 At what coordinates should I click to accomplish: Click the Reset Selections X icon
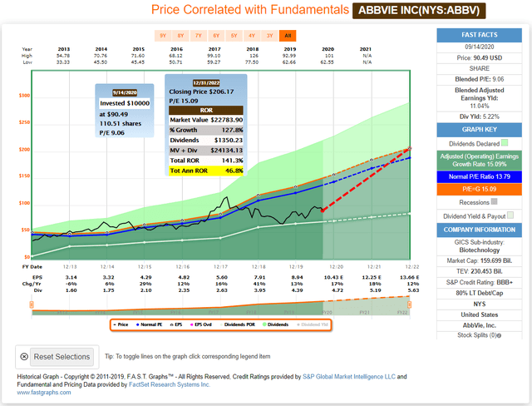pyautogui.click(x=24, y=356)
